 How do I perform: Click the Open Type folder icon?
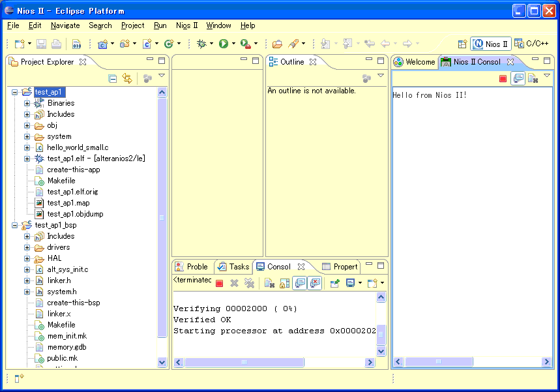pyautogui.click(x=277, y=44)
